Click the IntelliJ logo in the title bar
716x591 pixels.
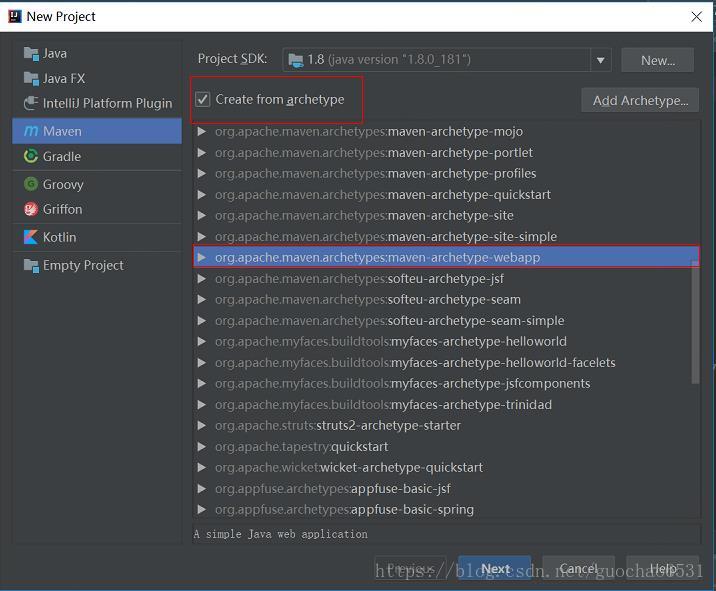click(15, 16)
